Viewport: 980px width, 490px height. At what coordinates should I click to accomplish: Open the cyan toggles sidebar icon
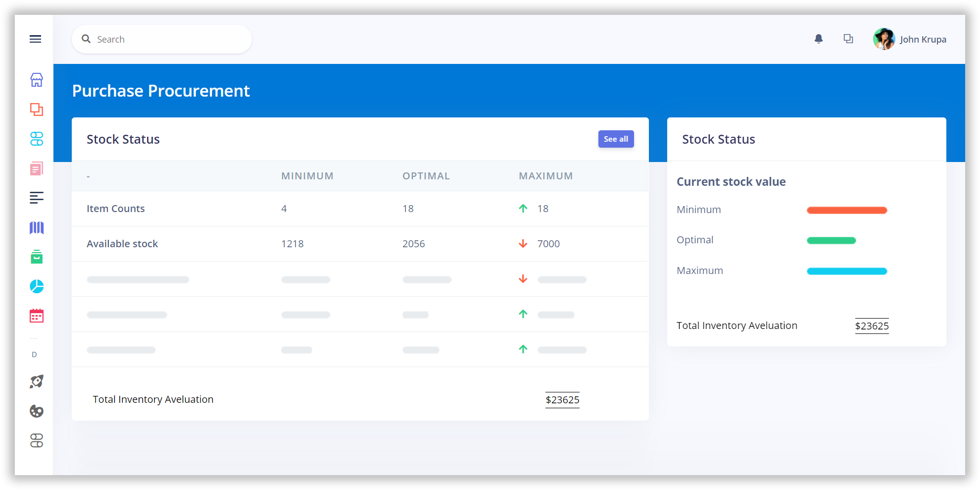pyautogui.click(x=37, y=139)
